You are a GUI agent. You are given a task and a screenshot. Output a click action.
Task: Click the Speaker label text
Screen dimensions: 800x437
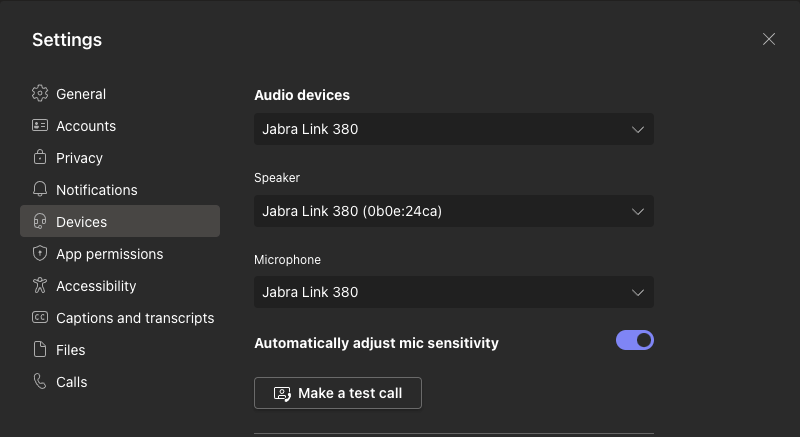(x=277, y=177)
